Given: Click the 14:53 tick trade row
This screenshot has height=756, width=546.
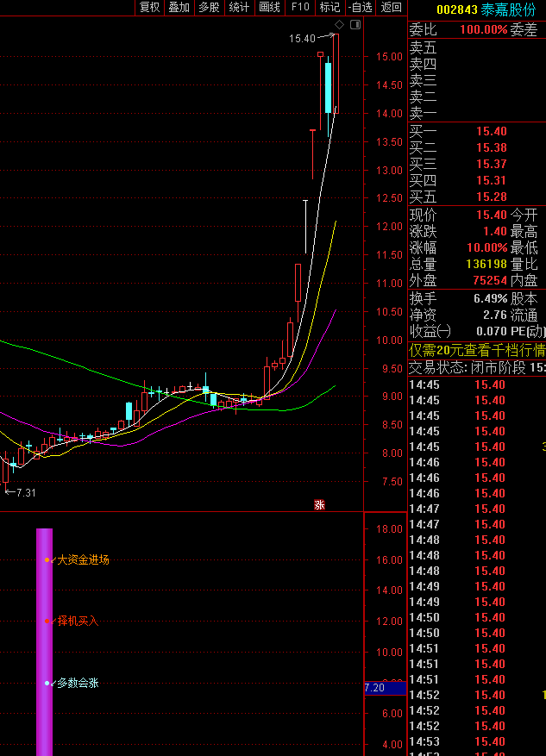Looking at the screenshot, I should point(477,741).
